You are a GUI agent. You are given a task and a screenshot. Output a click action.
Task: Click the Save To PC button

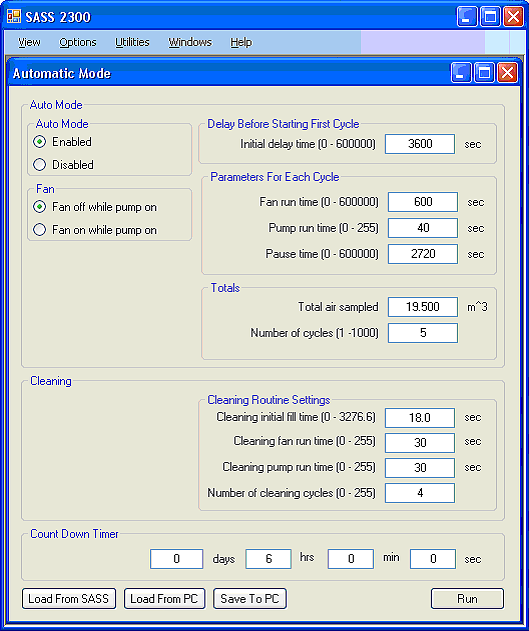[250, 599]
